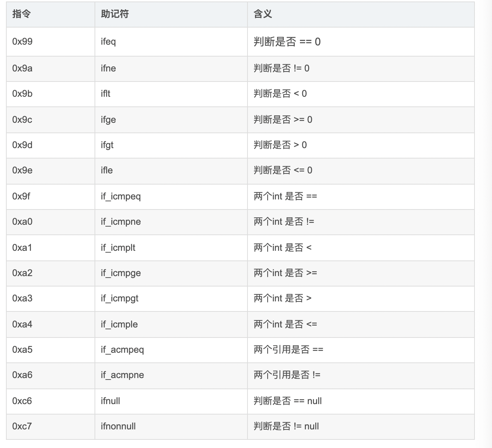Click the 判断是否 != 0 cell

click(361, 69)
